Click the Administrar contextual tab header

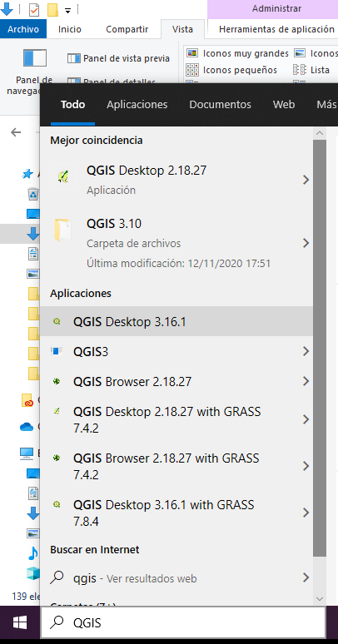tap(276, 8)
